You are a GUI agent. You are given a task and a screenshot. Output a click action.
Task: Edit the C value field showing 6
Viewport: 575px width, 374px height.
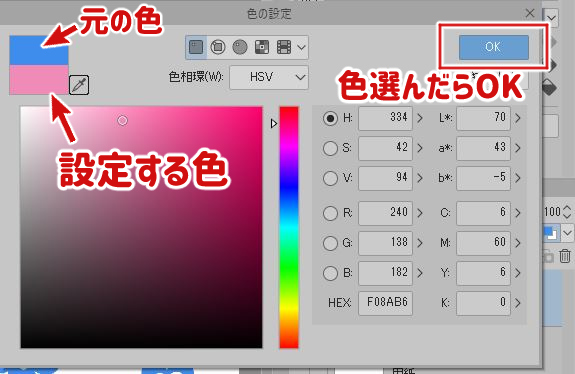[x=483, y=213]
